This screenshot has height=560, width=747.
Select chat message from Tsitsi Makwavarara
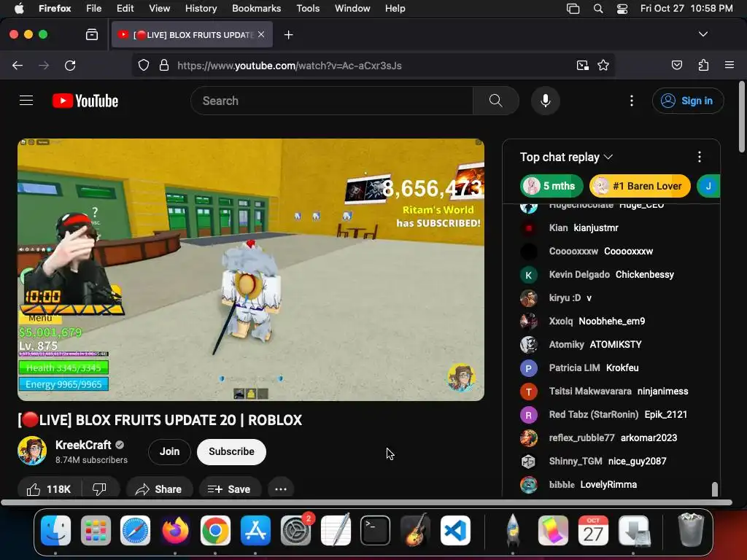611,391
